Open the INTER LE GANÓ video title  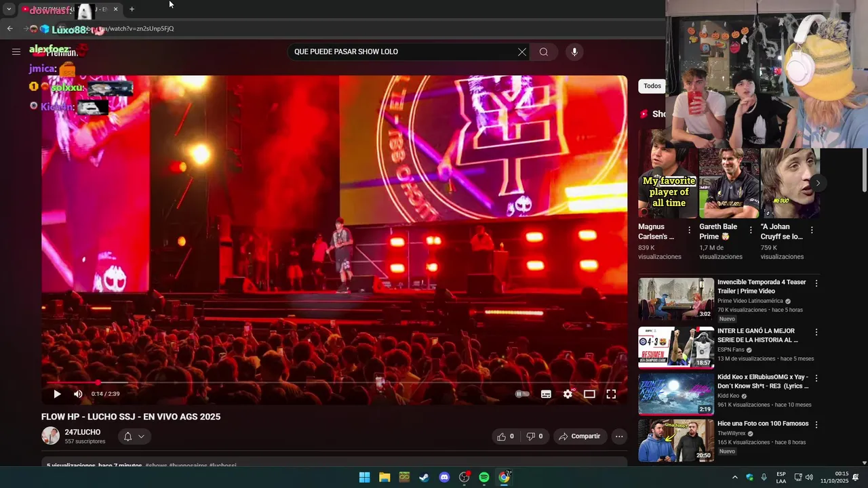[757, 335]
